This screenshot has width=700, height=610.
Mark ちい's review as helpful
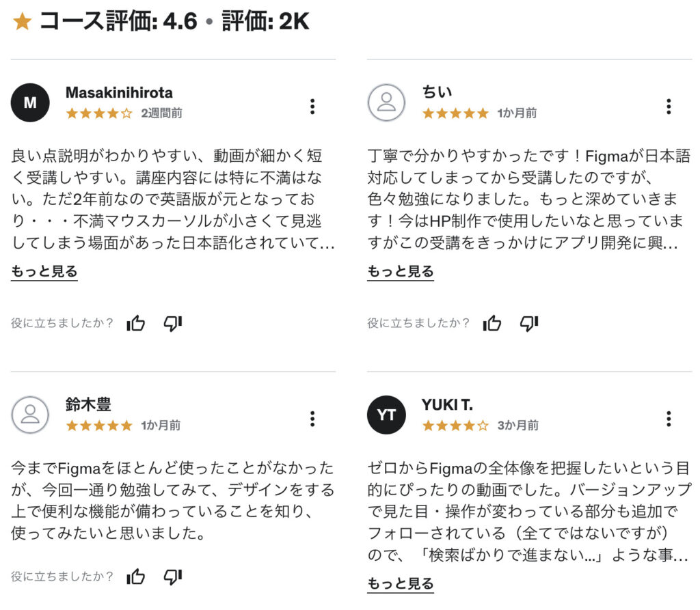pos(492,322)
